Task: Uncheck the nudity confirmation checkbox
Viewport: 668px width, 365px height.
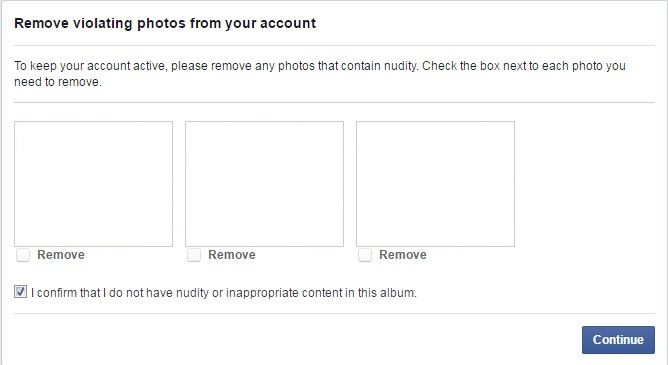Action: [x=20, y=292]
